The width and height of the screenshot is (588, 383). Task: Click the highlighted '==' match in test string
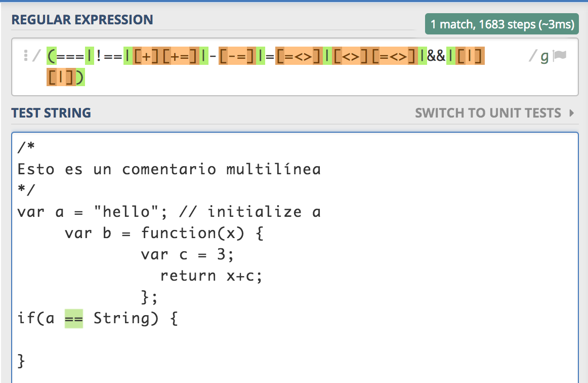[x=74, y=319]
